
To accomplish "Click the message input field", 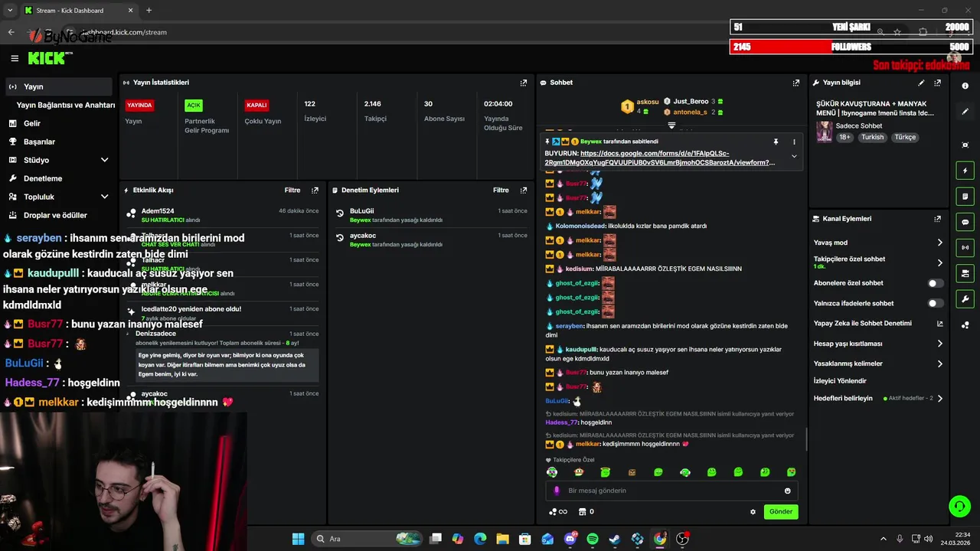I will click(671, 491).
